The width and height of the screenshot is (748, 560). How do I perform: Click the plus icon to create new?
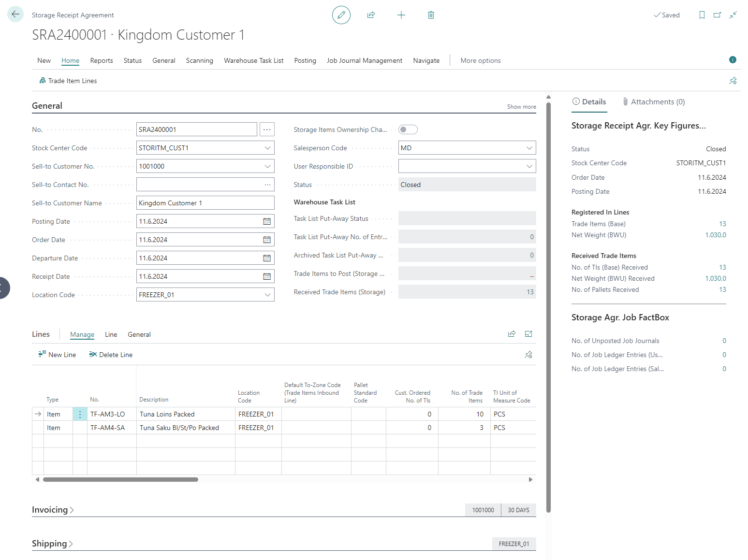point(401,15)
